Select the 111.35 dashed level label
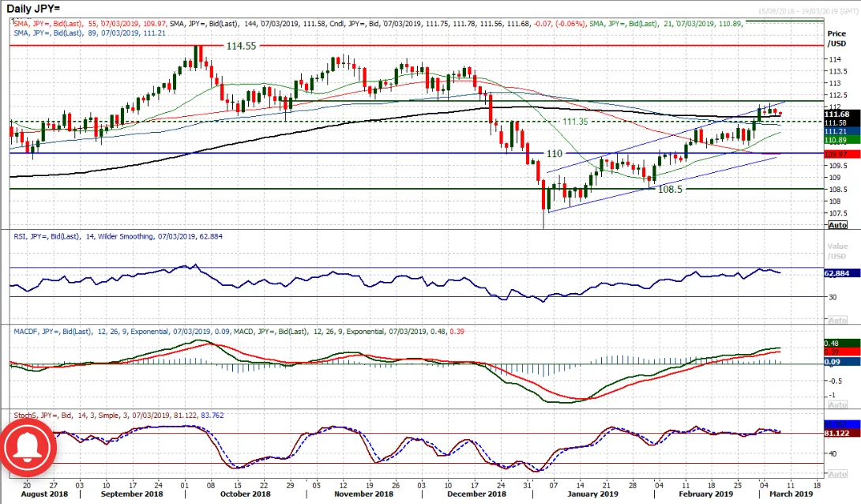Screen dimensions: 861x504 [x=575, y=122]
